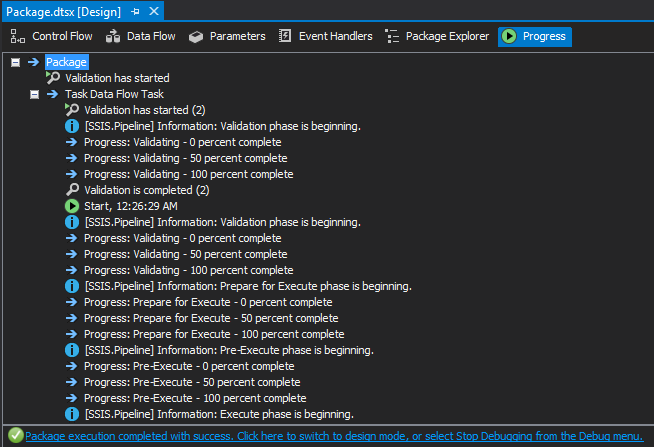This screenshot has width=654, height=447.
Task: Open the Package Explorer tab
Action: (437, 37)
